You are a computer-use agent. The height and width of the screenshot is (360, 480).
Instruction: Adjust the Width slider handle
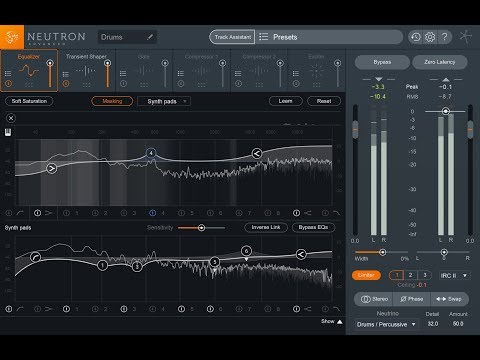coord(382,252)
